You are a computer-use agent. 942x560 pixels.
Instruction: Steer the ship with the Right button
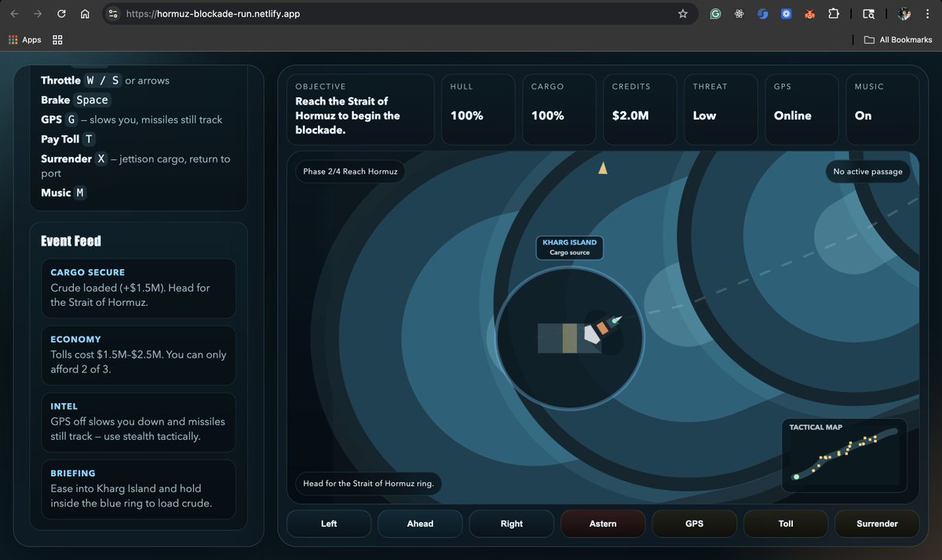point(512,524)
